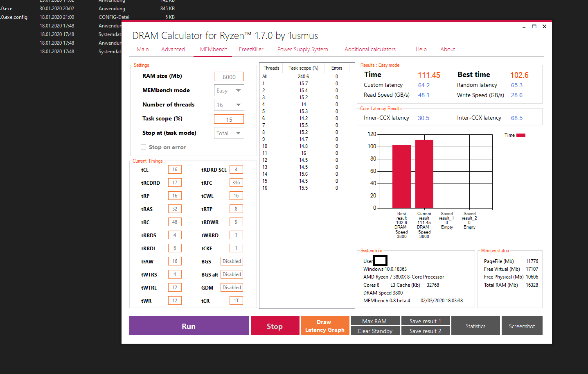Image resolution: width=588 pixels, height=374 pixels.
Task: Click the Task scope input field
Action: [x=229, y=119]
